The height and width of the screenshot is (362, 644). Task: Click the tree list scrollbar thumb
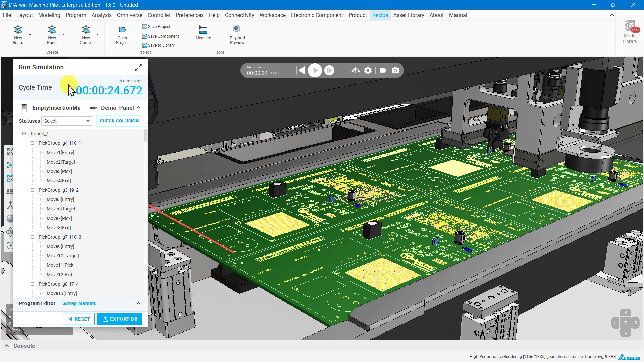145,135
